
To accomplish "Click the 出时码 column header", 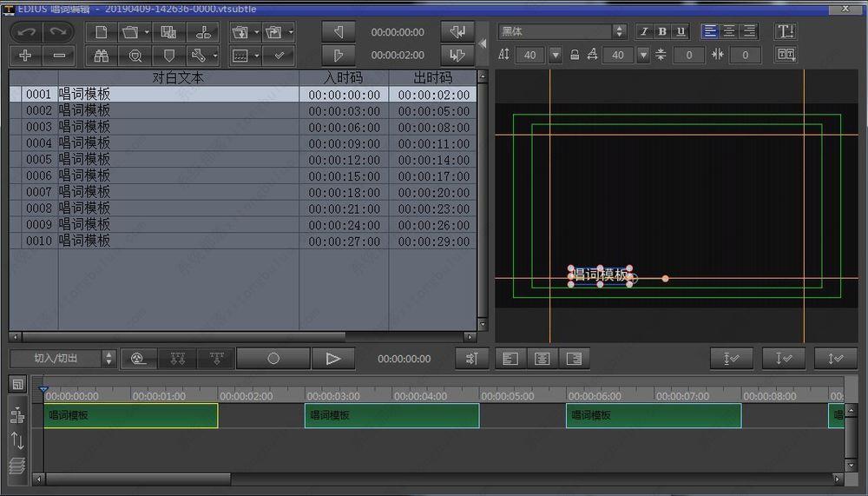I will click(433, 77).
